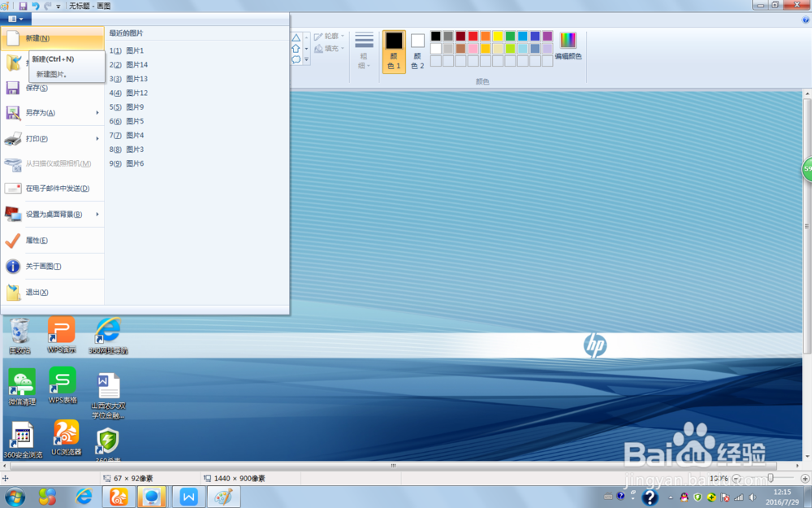Click the Windows Start orb
Viewport: 812px width, 508px height.
15,497
